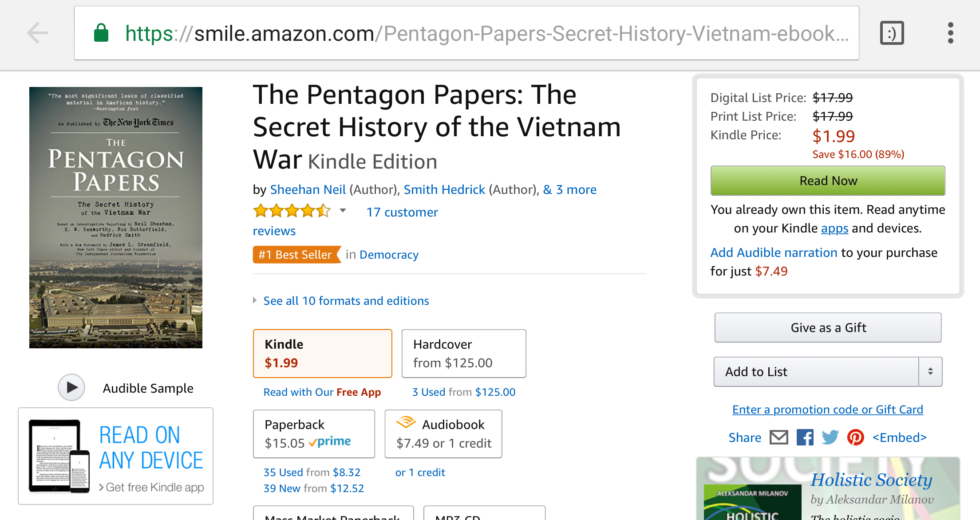Open the Add to List dropdown arrow
980x520 pixels.
[930, 372]
